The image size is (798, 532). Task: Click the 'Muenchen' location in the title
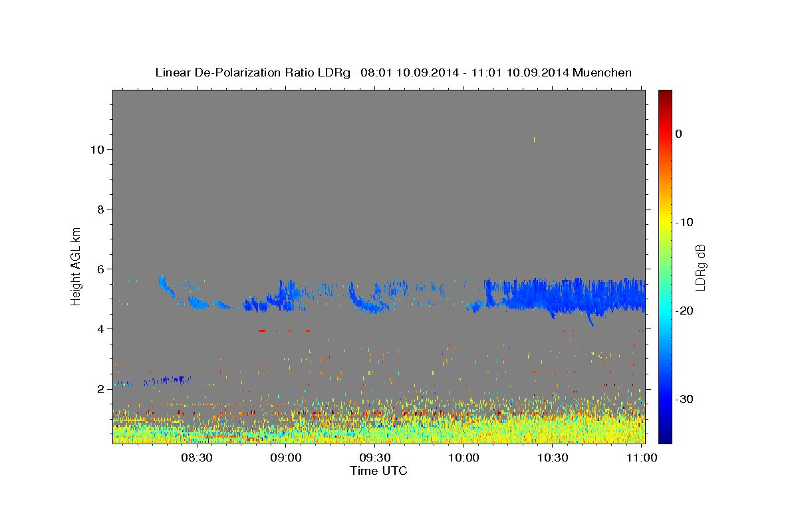[602, 72]
